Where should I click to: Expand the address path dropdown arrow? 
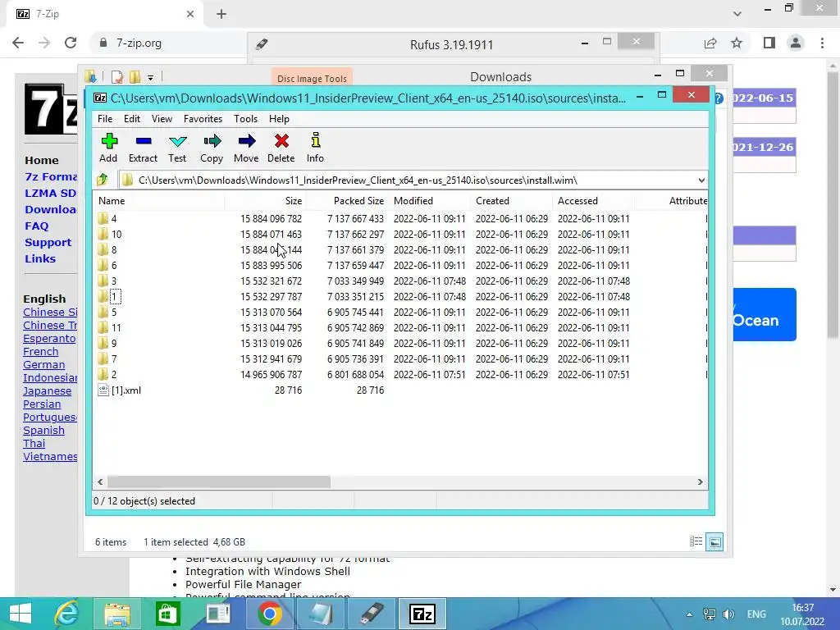[701, 180]
